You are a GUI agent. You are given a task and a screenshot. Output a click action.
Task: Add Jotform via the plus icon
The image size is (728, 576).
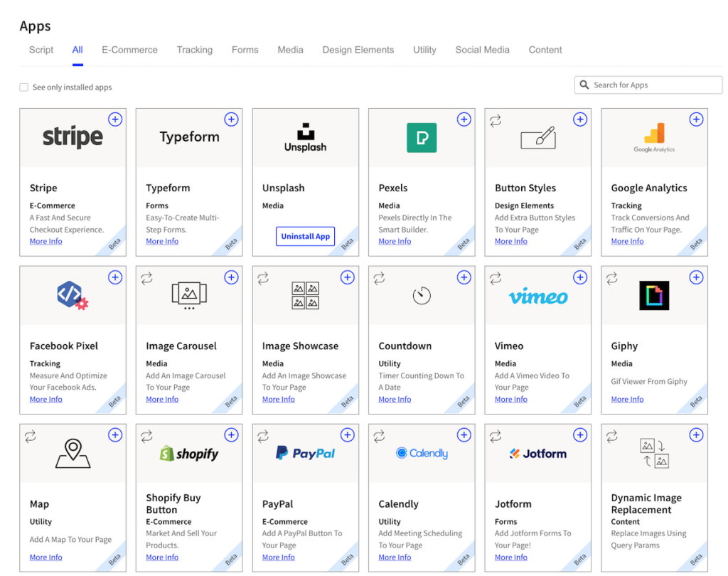(580, 435)
